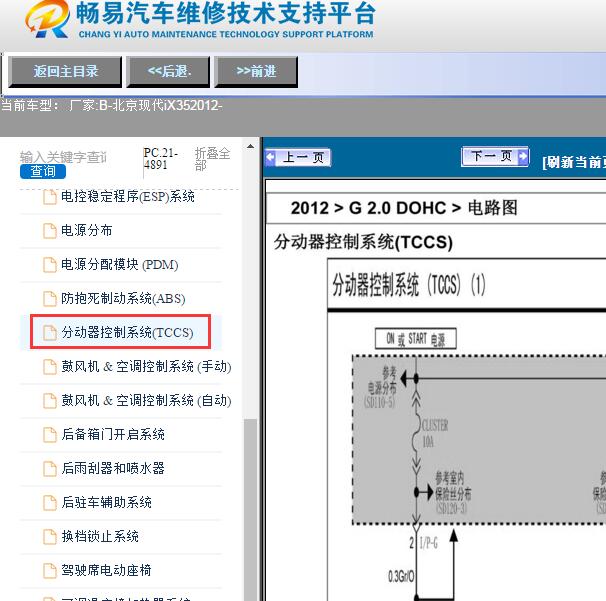The height and width of the screenshot is (601, 606).
Task: Open the document icon beside 鼓风机 & 空调控制系统 (手动)
Action: tap(49, 367)
